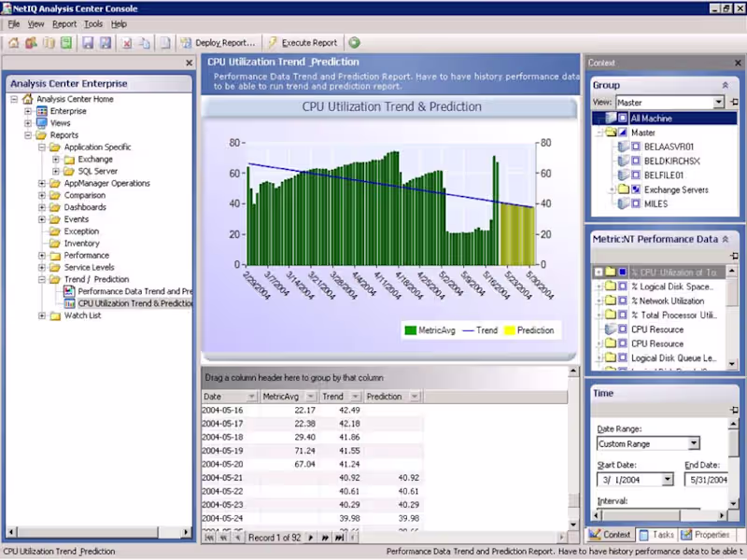Jump to next page of records
Screen dimensions: 747x560
[325, 538]
